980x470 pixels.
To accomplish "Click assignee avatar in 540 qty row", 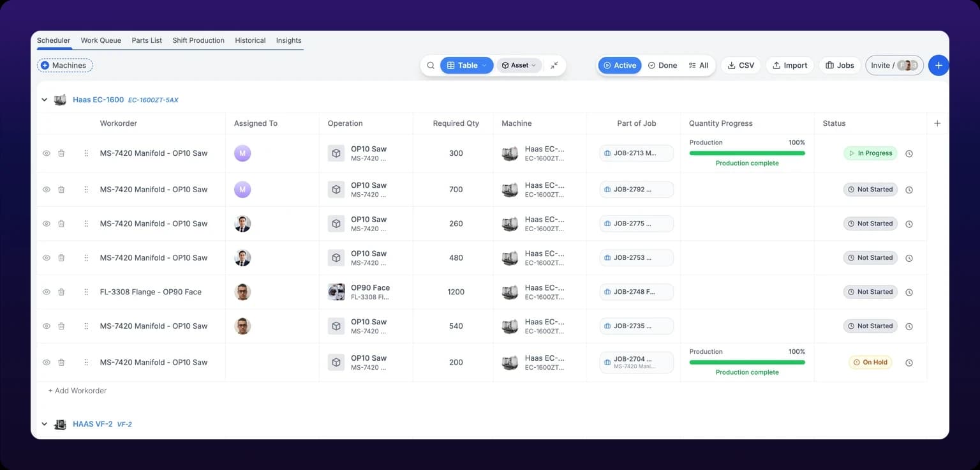I will coord(242,326).
